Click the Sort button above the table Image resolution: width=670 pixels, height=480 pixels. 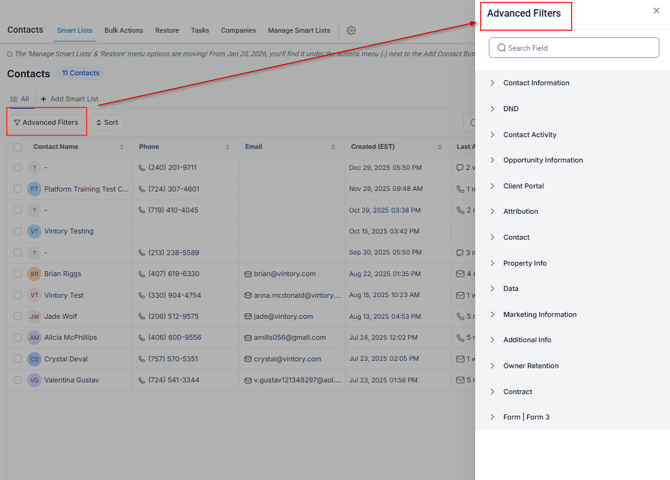(x=107, y=123)
